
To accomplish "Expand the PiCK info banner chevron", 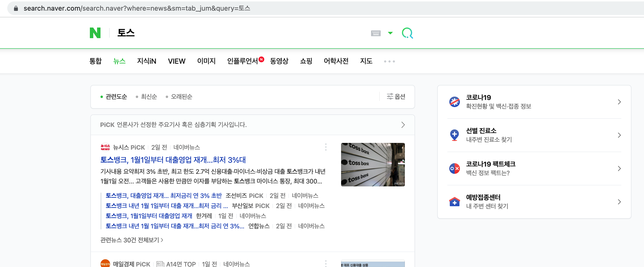I will (403, 125).
